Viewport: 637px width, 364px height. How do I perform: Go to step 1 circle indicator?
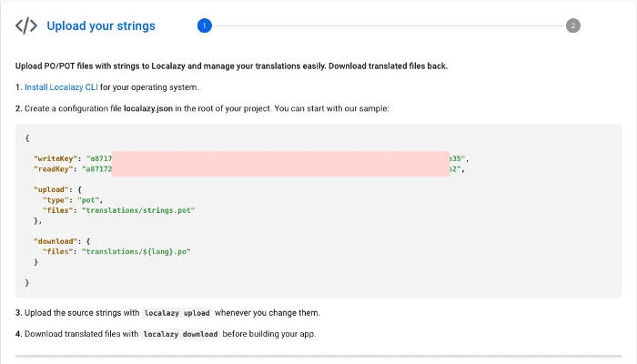click(x=204, y=25)
